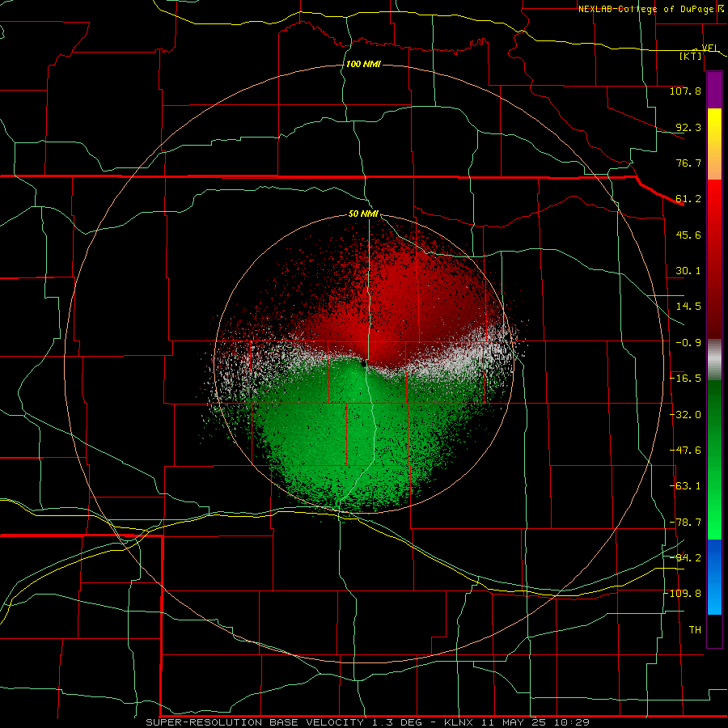The height and width of the screenshot is (728, 728).
Task: Select the -109.8 velocity scale value
Action: 683,594
